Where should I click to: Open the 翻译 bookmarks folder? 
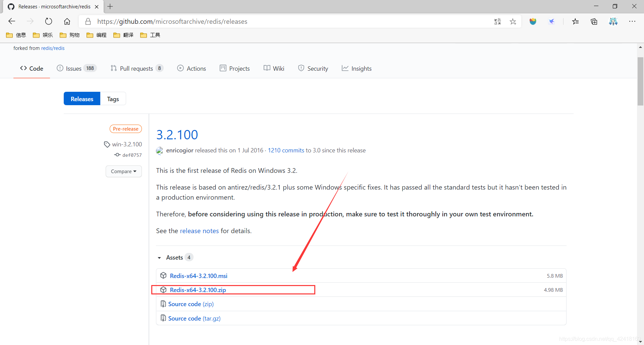click(x=123, y=35)
